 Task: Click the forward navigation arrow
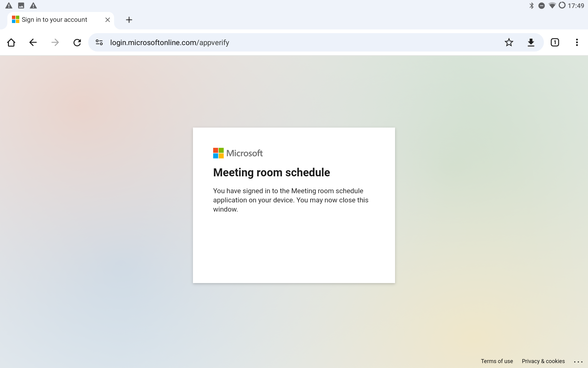click(x=55, y=42)
